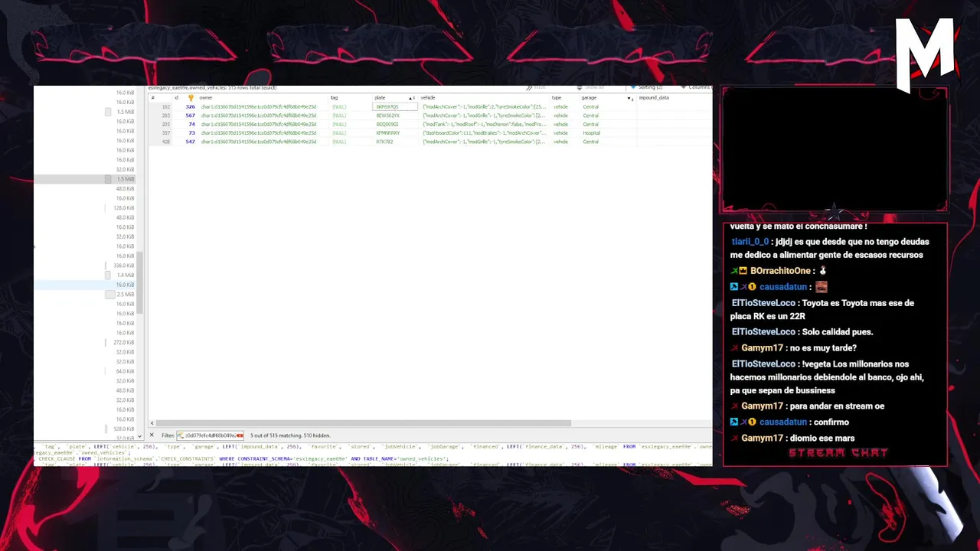This screenshot has width=980, height=551.
Task: Click username BOrrachitoOne in stream chat
Action: (780, 271)
